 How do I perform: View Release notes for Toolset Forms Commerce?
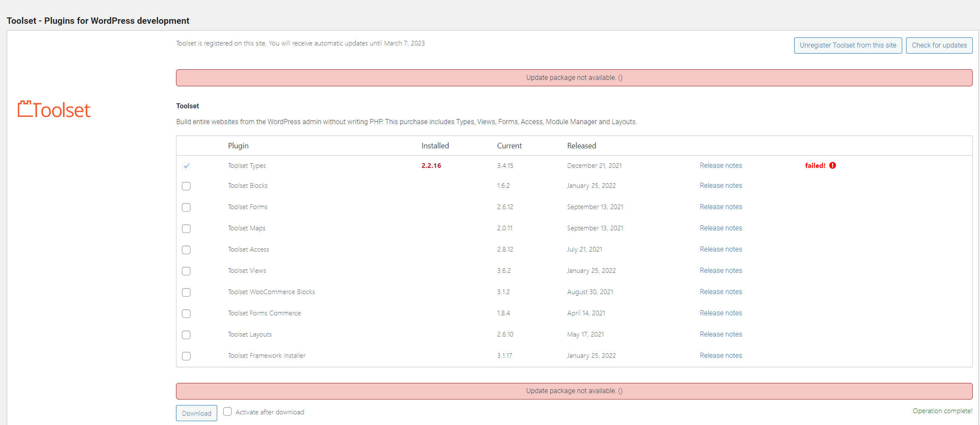[x=721, y=313]
